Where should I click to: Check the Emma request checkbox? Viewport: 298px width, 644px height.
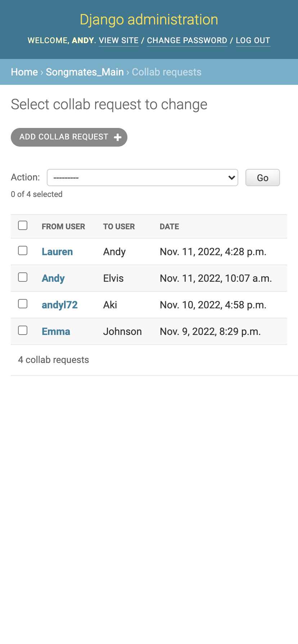point(23,330)
